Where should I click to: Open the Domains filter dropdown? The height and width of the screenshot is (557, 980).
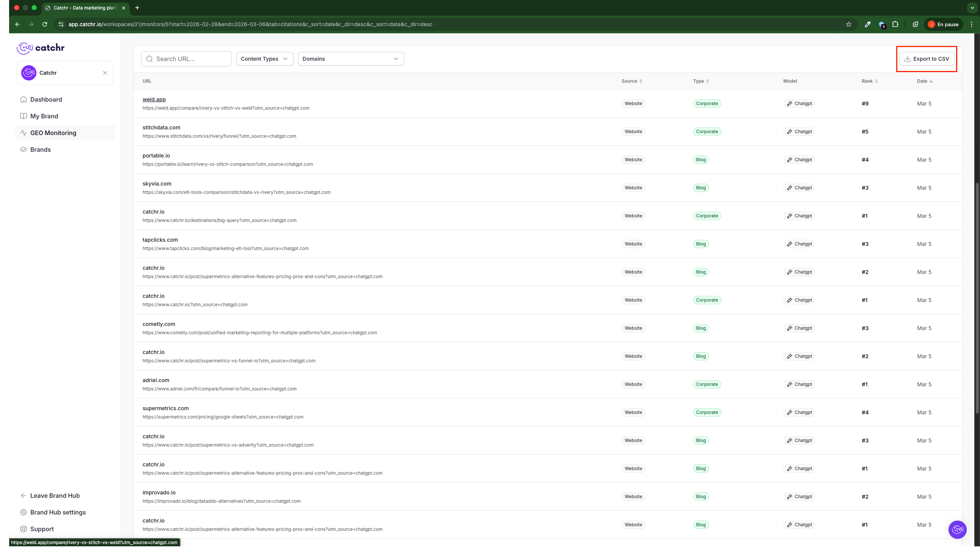coord(351,59)
